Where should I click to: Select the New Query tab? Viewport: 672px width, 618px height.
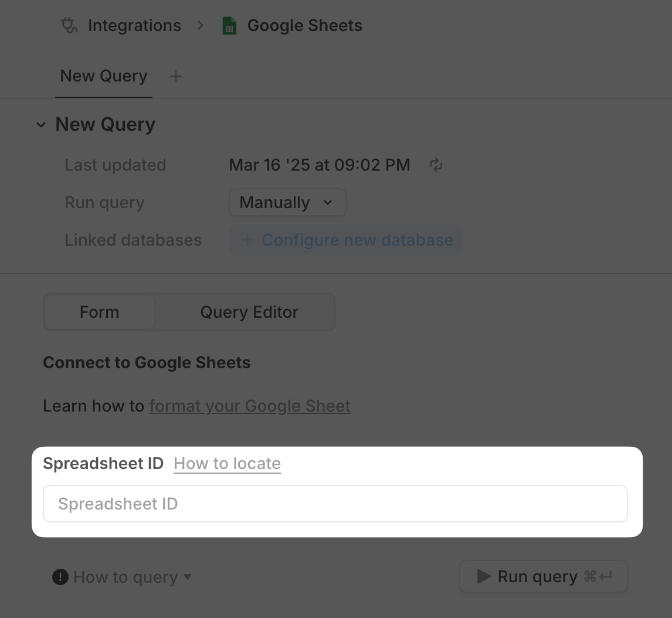coord(103,76)
